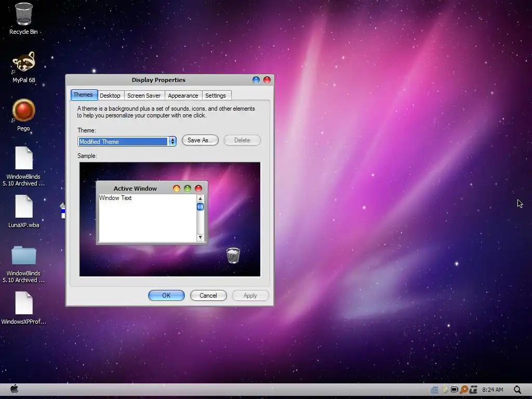Screen dimensions: 532x399
Task: Click the Window Text sample label
Action: pyautogui.click(x=115, y=198)
